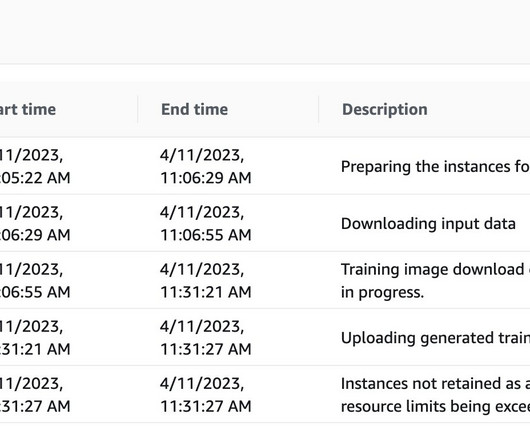Image resolution: width=530 pixels, height=442 pixels.
Task: Click the 06:55 AM start time cell
Action: [35, 280]
